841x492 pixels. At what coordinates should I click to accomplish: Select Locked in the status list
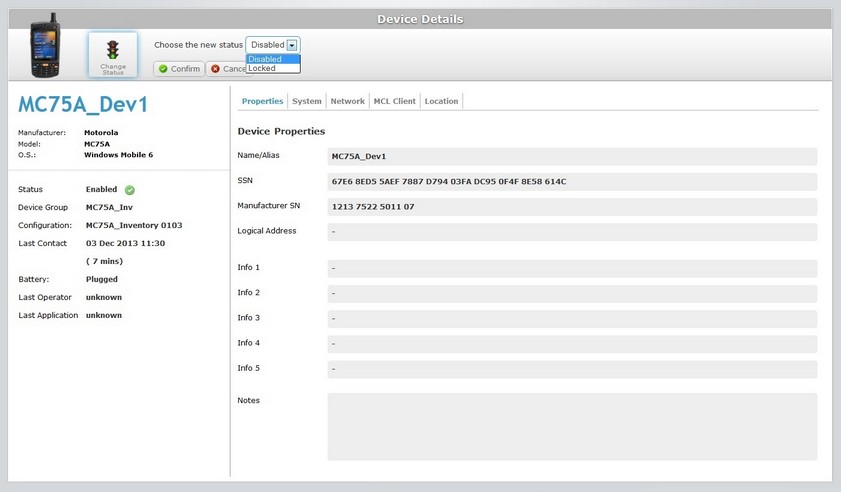click(273, 68)
